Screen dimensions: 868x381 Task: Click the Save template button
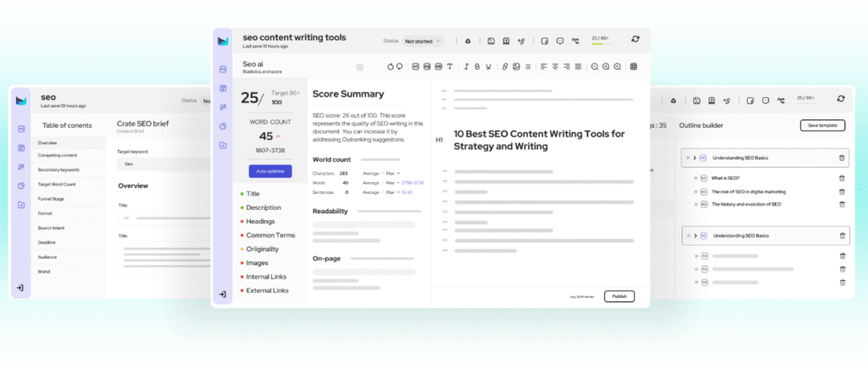click(x=822, y=125)
